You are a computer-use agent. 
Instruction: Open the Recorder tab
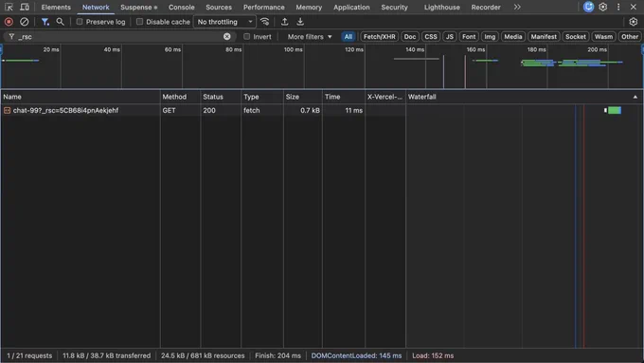point(486,7)
